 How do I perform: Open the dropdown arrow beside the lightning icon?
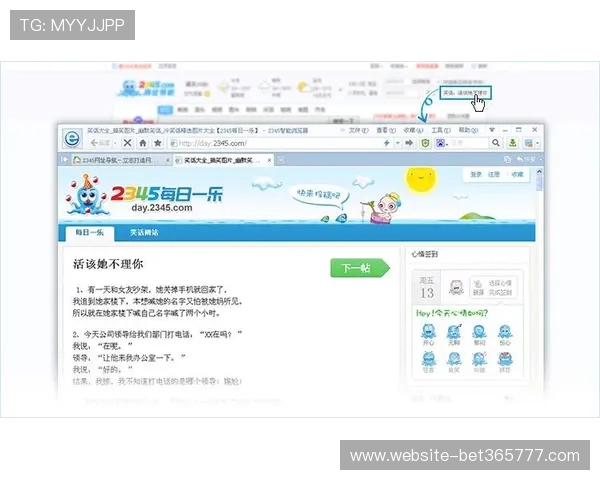tap(398, 143)
